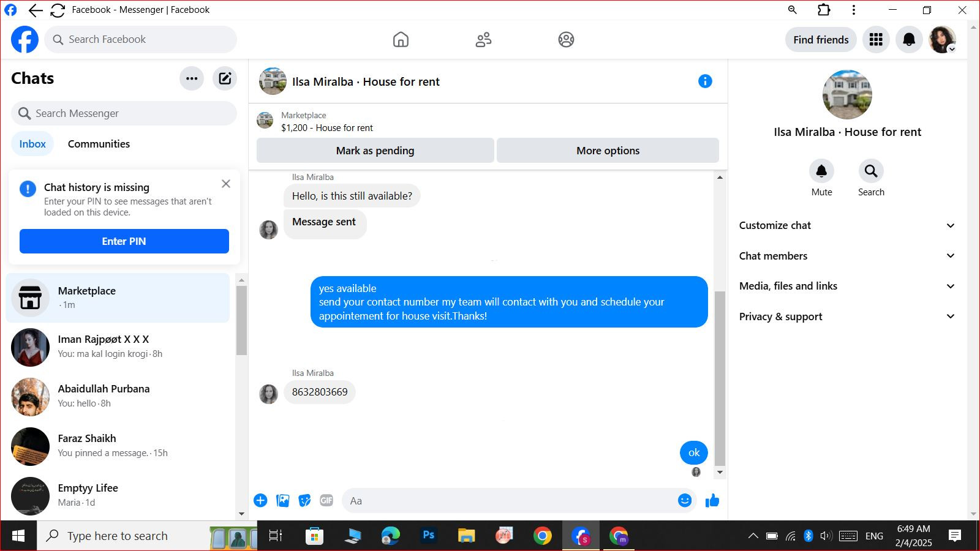Open conversation information icon
980x551 pixels.
(705, 81)
